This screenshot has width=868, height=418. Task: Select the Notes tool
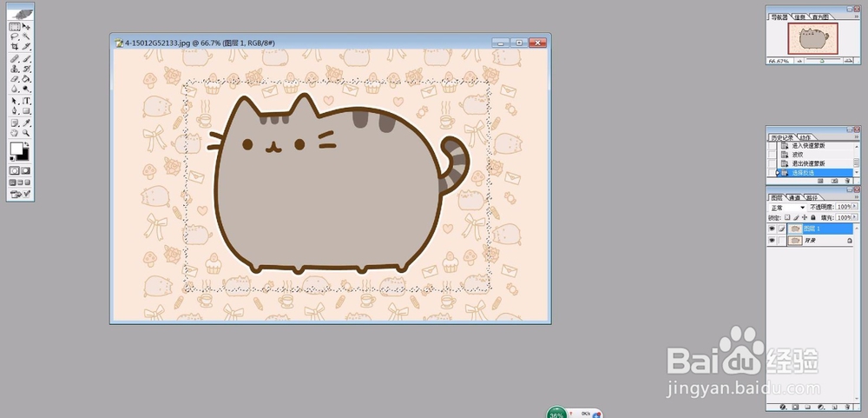[15, 123]
